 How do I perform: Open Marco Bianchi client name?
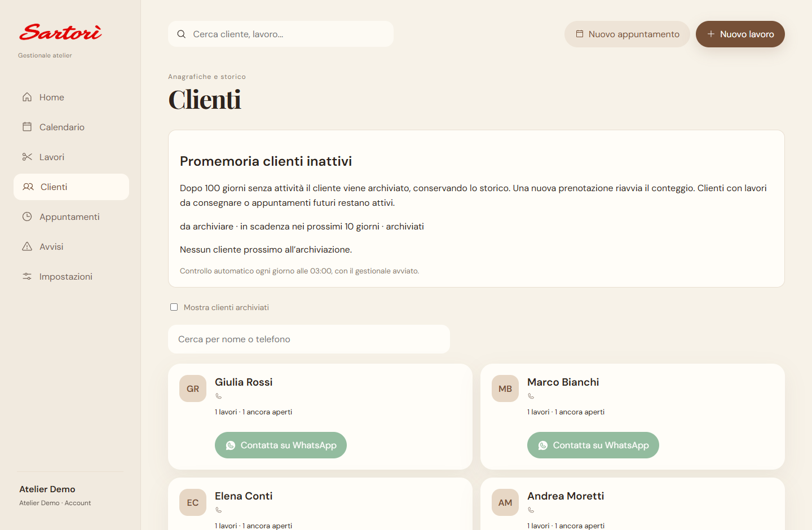(x=563, y=382)
